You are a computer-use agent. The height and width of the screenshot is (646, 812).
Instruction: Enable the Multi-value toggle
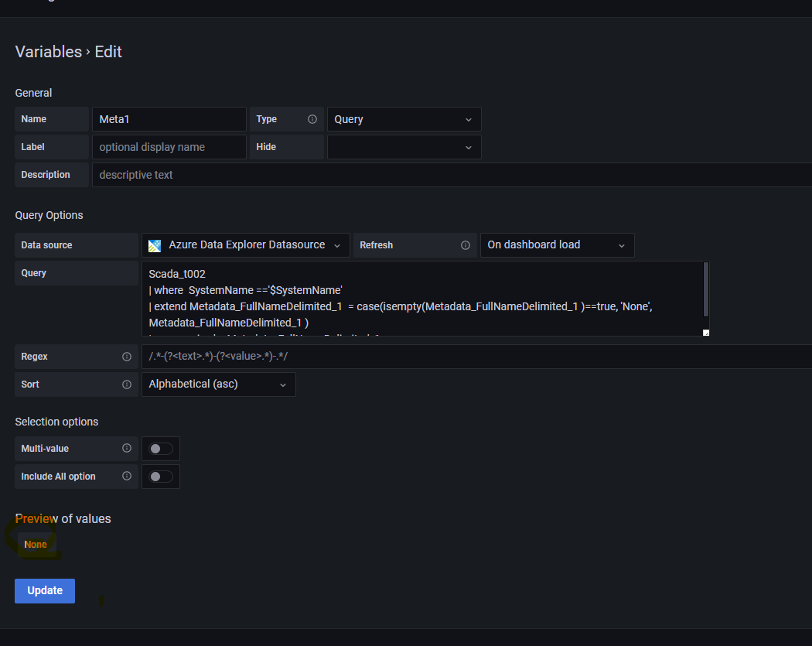pyautogui.click(x=160, y=449)
